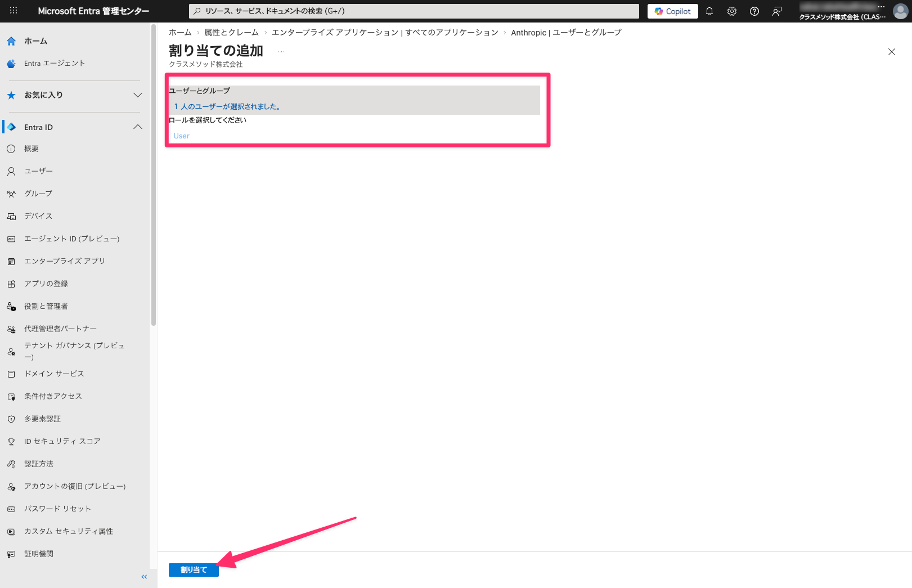The image size is (912, 588).
Task: Click the デバイス icon
Action: 11,217
